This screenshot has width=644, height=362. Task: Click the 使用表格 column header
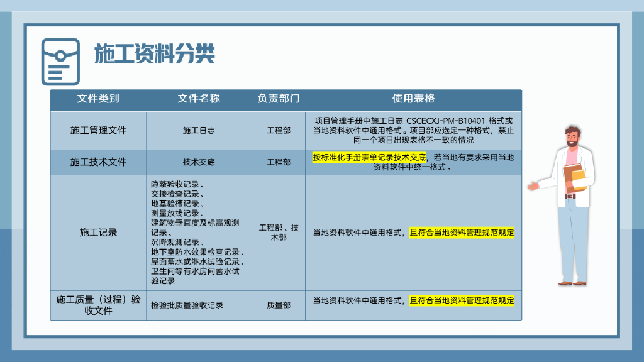[x=413, y=99]
